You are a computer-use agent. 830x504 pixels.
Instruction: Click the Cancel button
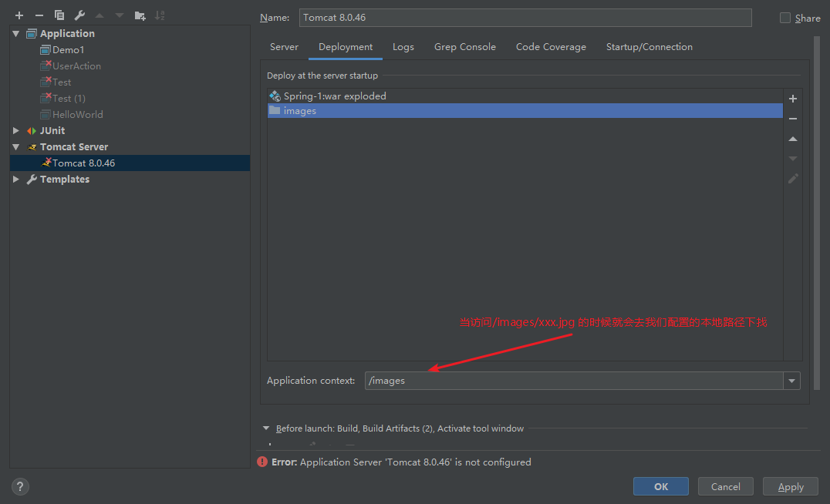pyautogui.click(x=725, y=486)
